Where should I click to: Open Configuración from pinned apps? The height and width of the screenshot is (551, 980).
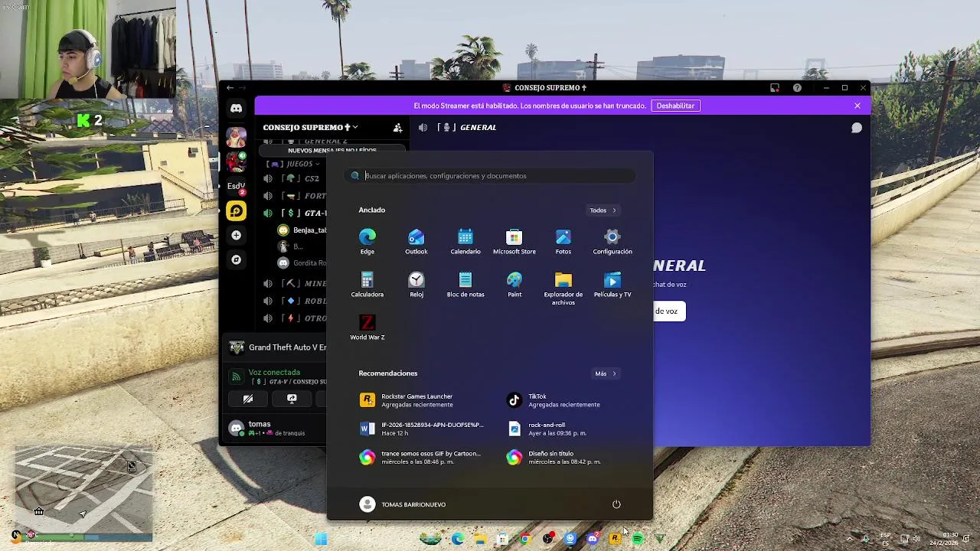(x=612, y=241)
